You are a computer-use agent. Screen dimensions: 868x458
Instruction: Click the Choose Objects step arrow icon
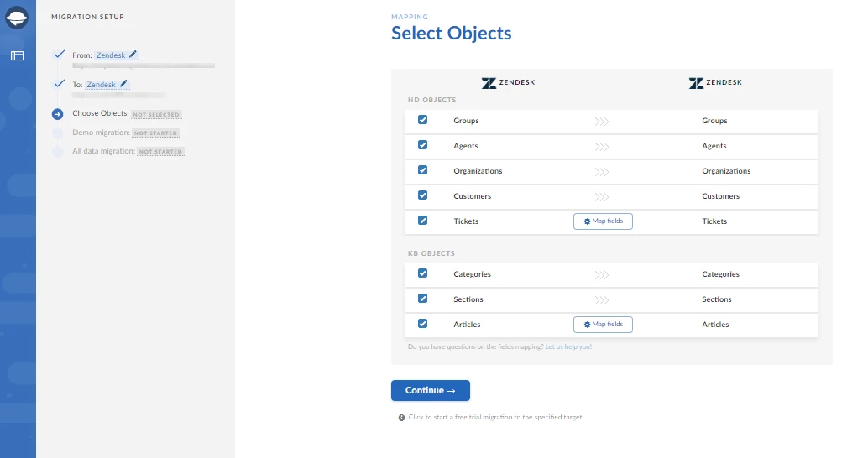click(58, 114)
